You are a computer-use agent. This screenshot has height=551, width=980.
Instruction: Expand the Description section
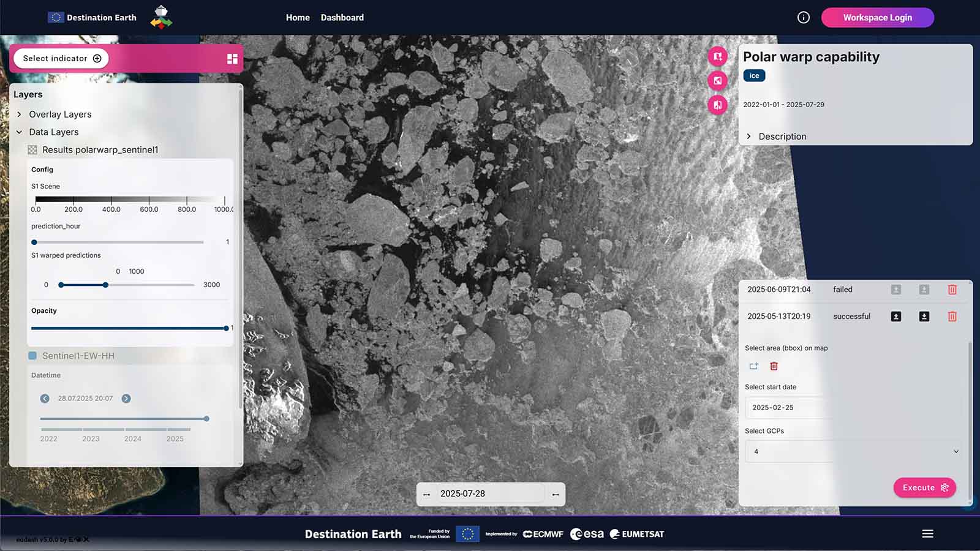tap(748, 137)
